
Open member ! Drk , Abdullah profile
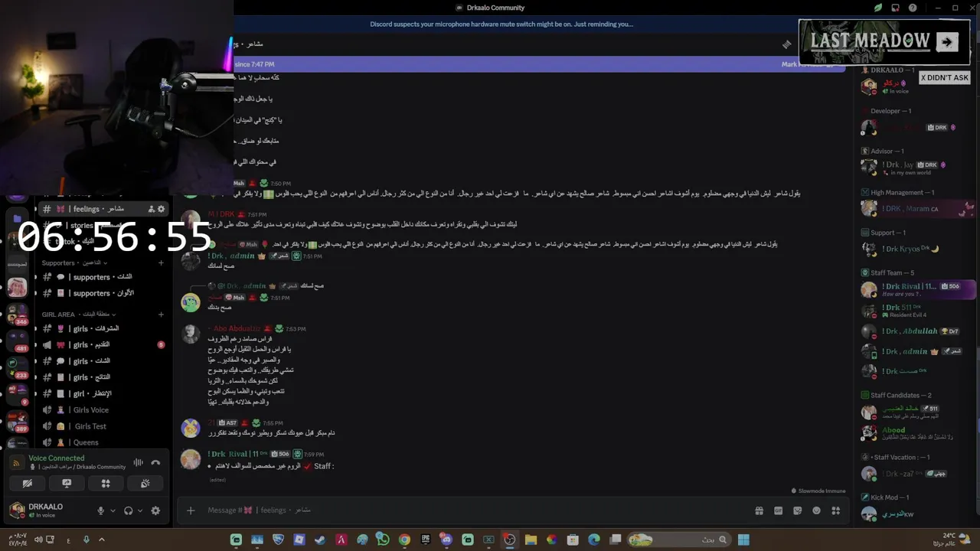pyautogui.click(x=916, y=331)
